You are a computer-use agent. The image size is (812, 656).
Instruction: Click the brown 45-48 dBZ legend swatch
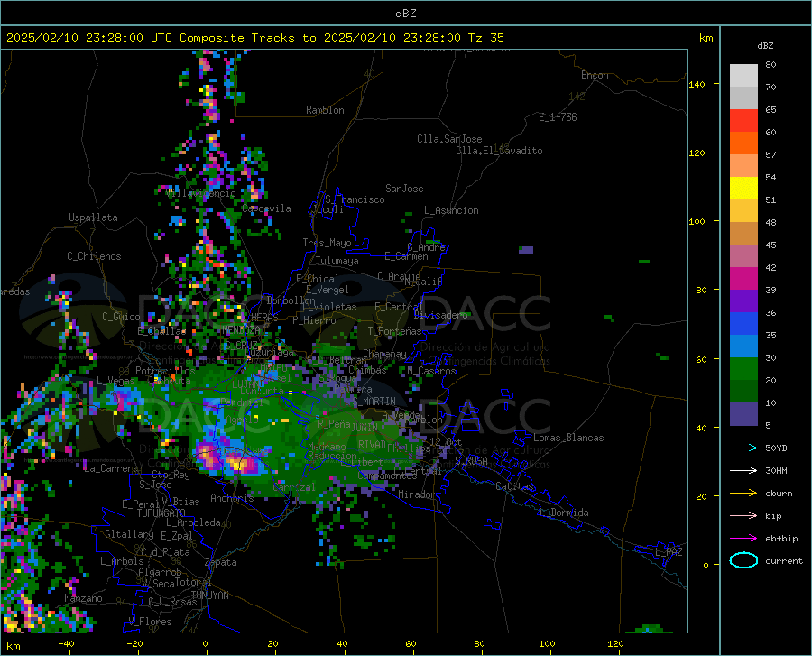[743, 234]
